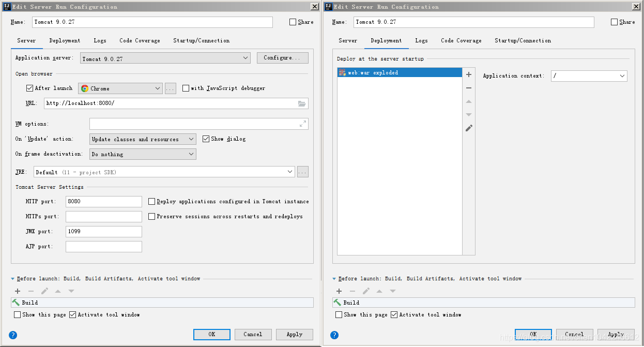Switch to Logs tab in left dialog
The image size is (644, 347).
click(100, 41)
